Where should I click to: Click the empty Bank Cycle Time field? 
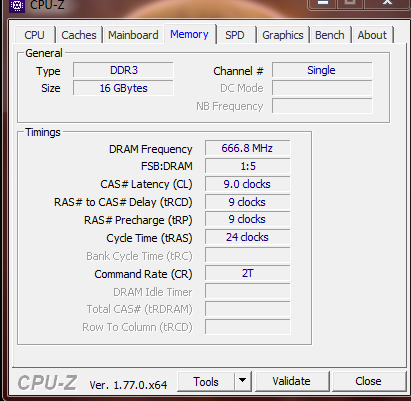[247, 255]
